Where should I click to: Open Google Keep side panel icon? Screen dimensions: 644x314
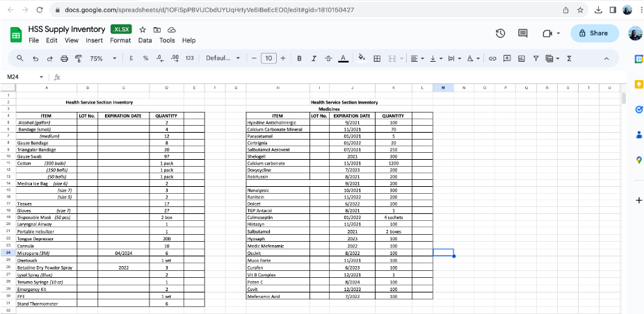pyautogui.click(x=638, y=85)
